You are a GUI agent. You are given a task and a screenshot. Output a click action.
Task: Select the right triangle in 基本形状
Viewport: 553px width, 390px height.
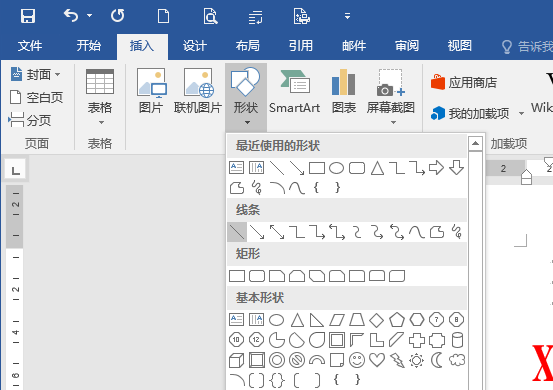tap(316, 320)
